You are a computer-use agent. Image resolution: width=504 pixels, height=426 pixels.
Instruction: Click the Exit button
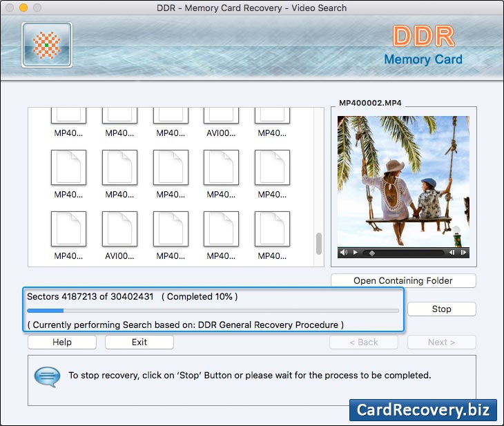tap(139, 342)
